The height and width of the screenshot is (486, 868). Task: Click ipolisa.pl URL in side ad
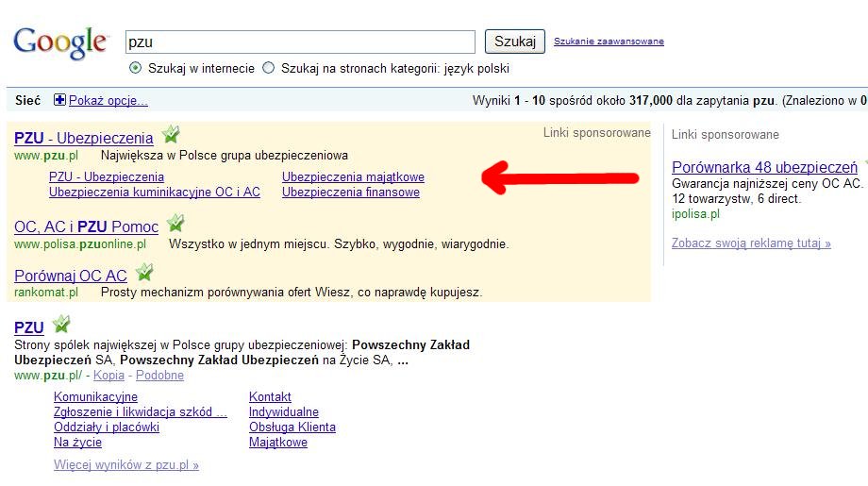click(x=696, y=213)
